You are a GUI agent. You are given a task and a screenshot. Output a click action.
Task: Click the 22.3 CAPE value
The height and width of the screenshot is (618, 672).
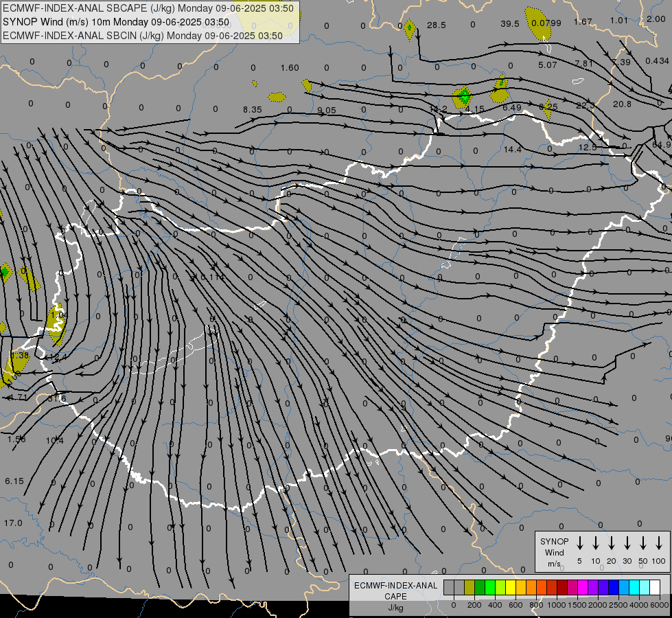[586, 106]
